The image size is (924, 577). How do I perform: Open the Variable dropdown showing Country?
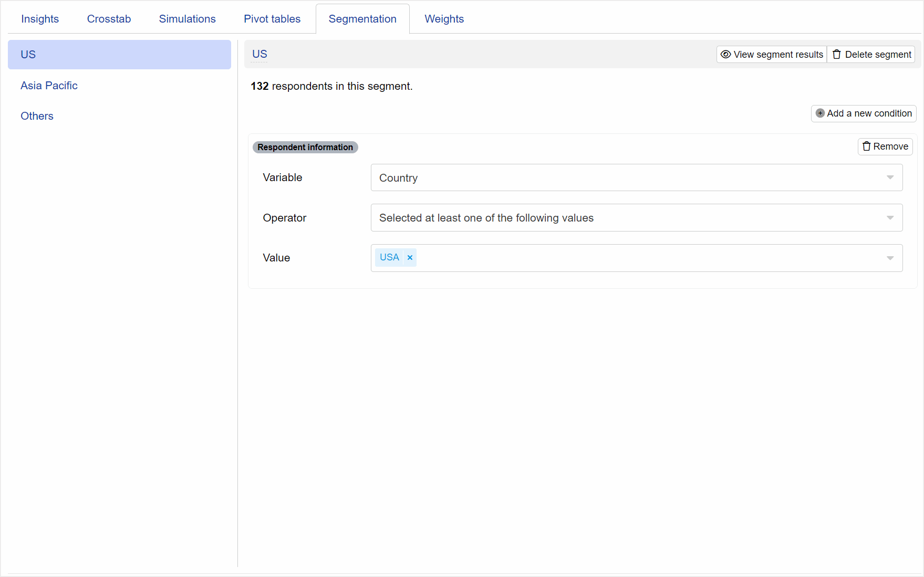637,177
